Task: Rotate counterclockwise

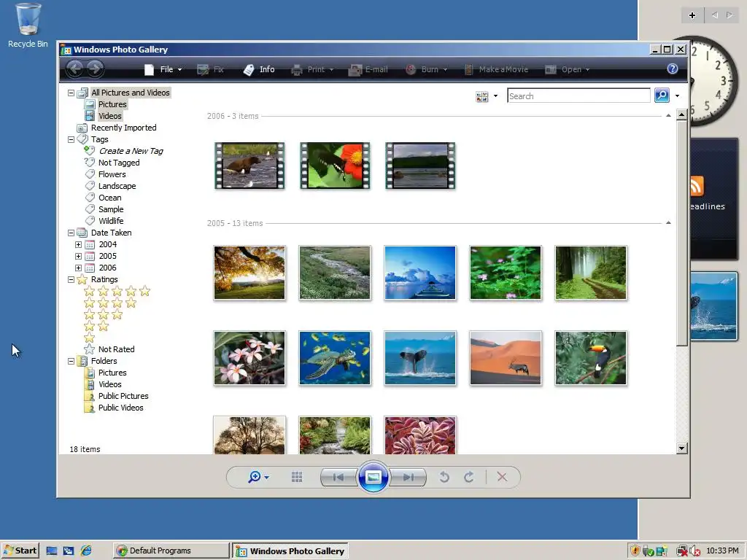Action: coord(444,477)
